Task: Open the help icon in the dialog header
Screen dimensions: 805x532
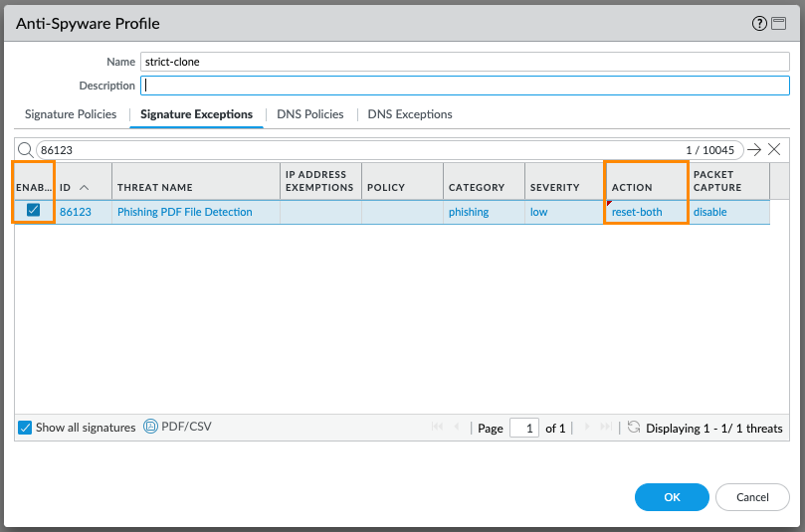Action: tap(759, 24)
